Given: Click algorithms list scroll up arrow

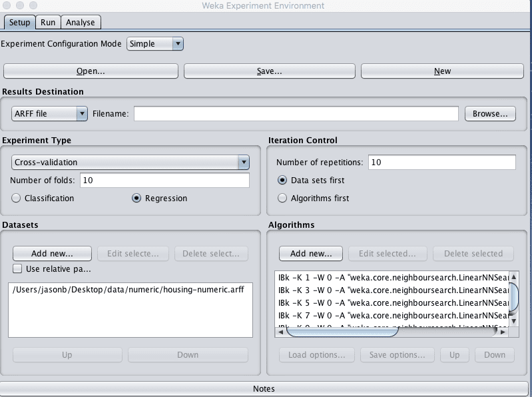Looking at the screenshot, I should click(x=514, y=277).
